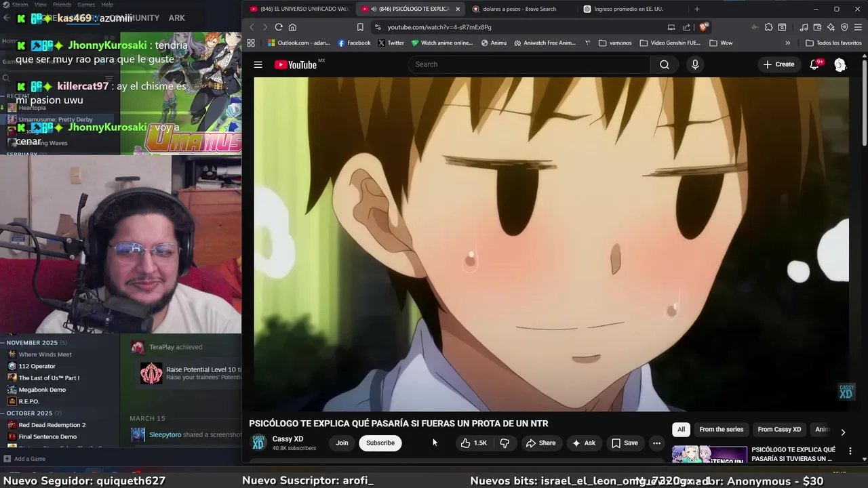Image resolution: width=868 pixels, height=488 pixels.
Task: Go forward in browser history
Action: 264,27
